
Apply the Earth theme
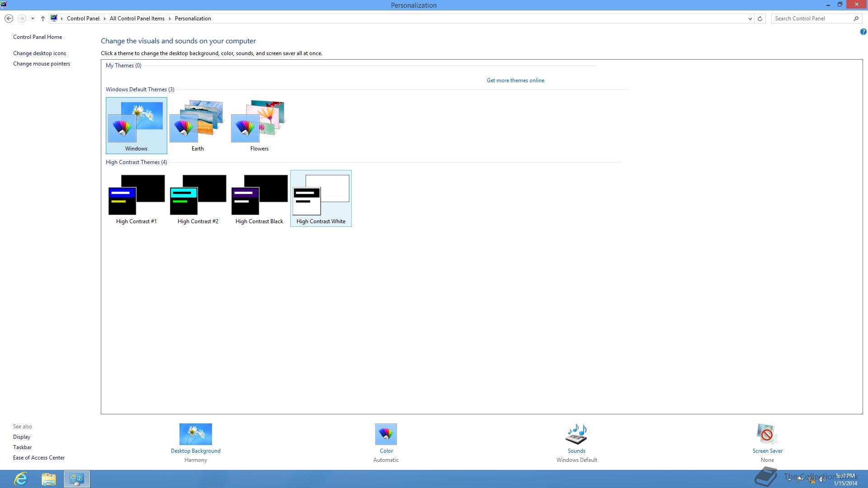[x=198, y=126]
